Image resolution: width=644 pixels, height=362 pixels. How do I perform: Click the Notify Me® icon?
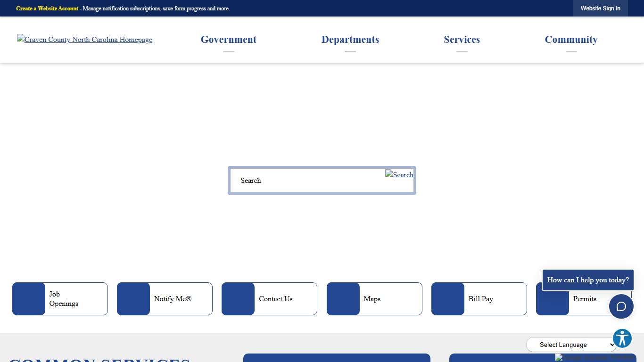[x=133, y=298]
